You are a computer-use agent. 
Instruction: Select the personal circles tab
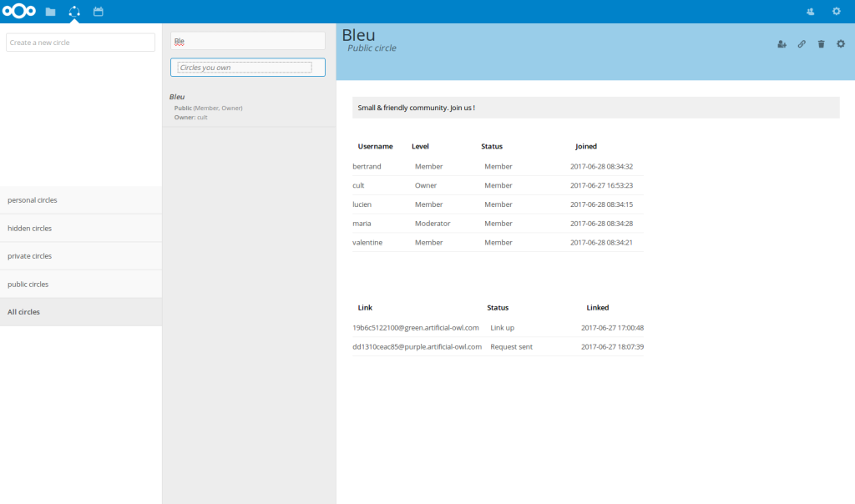pos(81,200)
